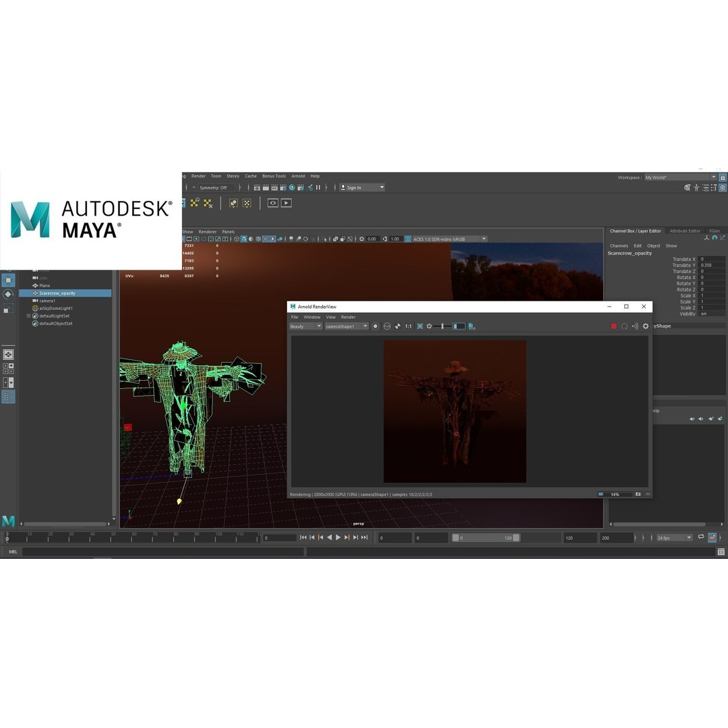The image size is (728, 728).
Task: Click 1:1 zoom in RenderView toolbar
Action: coord(408,326)
